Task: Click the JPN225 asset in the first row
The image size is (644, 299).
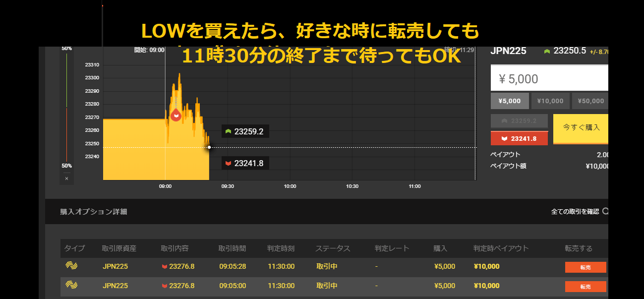Action: (x=115, y=266)
